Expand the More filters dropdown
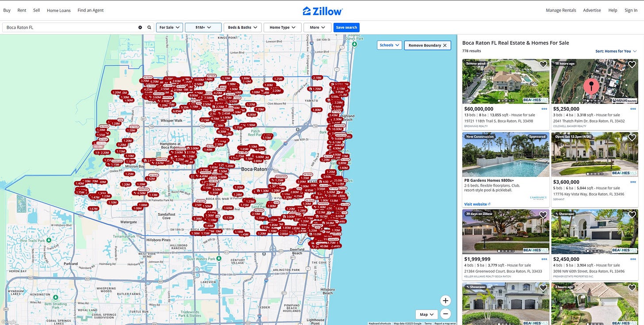The width and height of the screenshot is (644, 325). (x=317, y=27)
